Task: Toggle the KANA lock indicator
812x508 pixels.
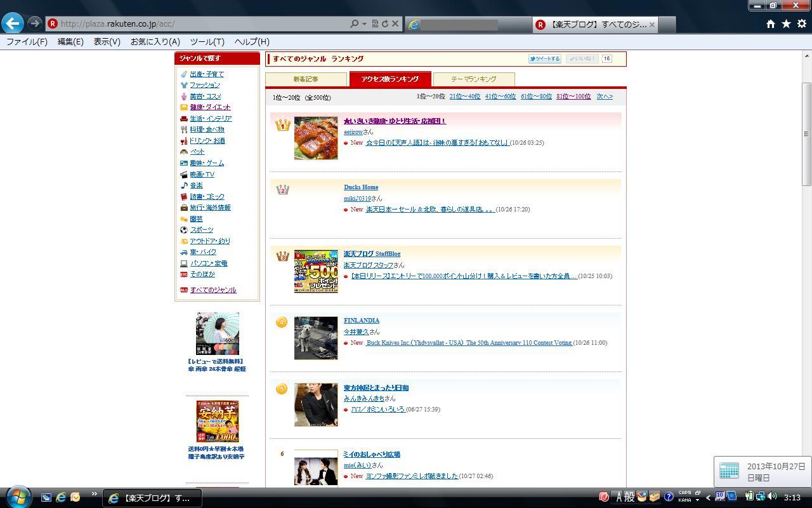Action: [684, 500]
